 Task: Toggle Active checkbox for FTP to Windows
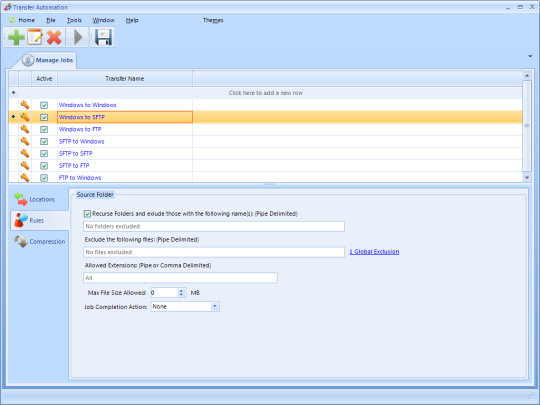pos(44,178)
